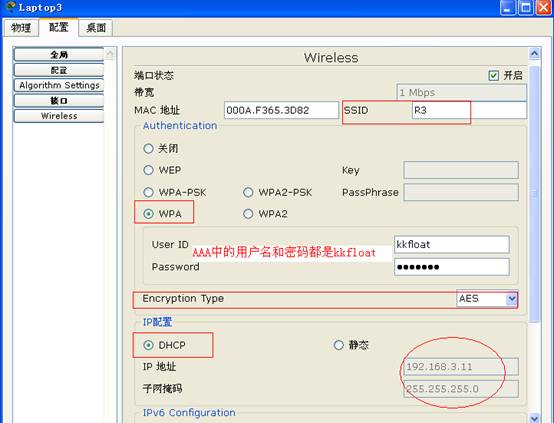Click the 接口 sidebar button
The image size is (554, 423).
point(59,101)
